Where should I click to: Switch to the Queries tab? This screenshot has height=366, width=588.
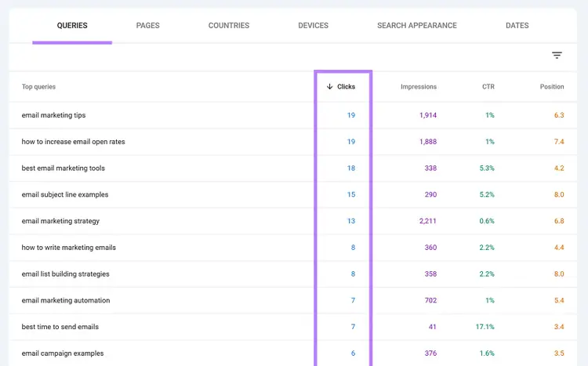click(x=72, y=26)
